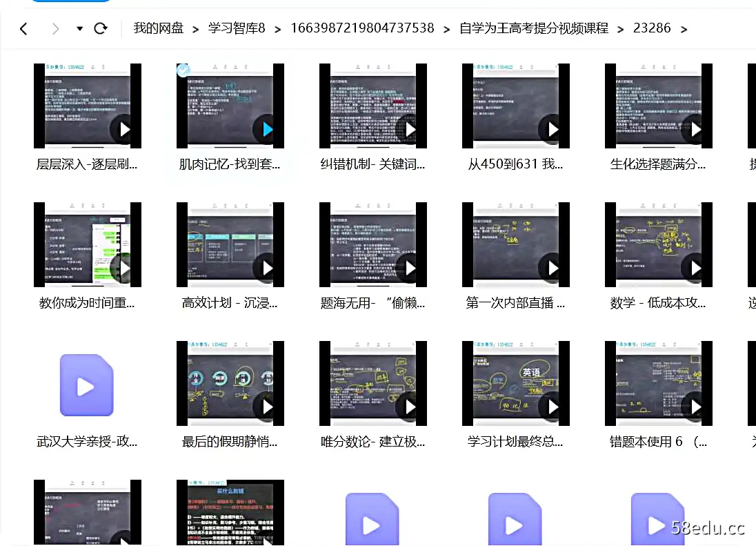The width and height of the screenshot is (756, 546).
Task: Click the file name 题海无用- "偷懒...
Action: click(x=372, y=303)
